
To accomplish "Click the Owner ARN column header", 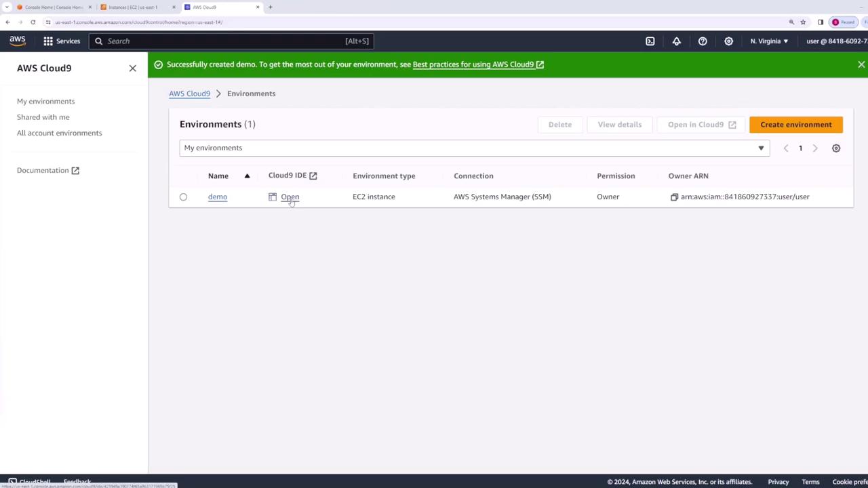I will click(x=688, y=176).
